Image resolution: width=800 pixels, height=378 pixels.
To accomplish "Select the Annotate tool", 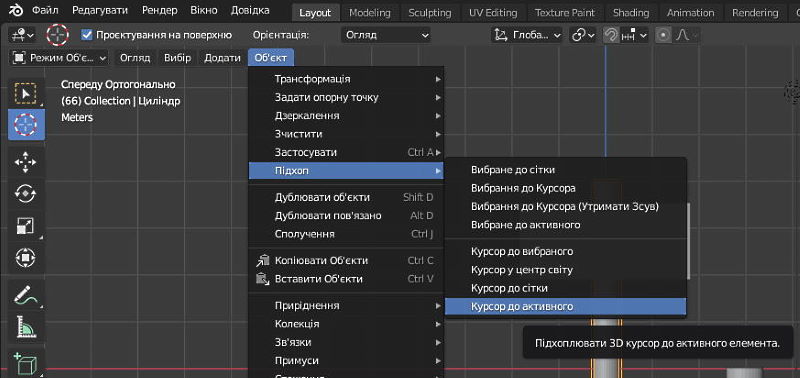I will pos(26,295).
